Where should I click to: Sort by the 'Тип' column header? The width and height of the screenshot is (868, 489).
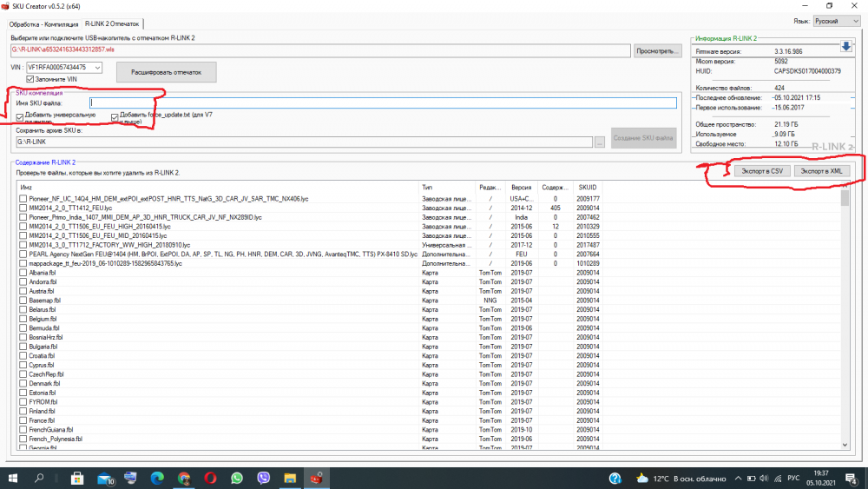(447, 188)
